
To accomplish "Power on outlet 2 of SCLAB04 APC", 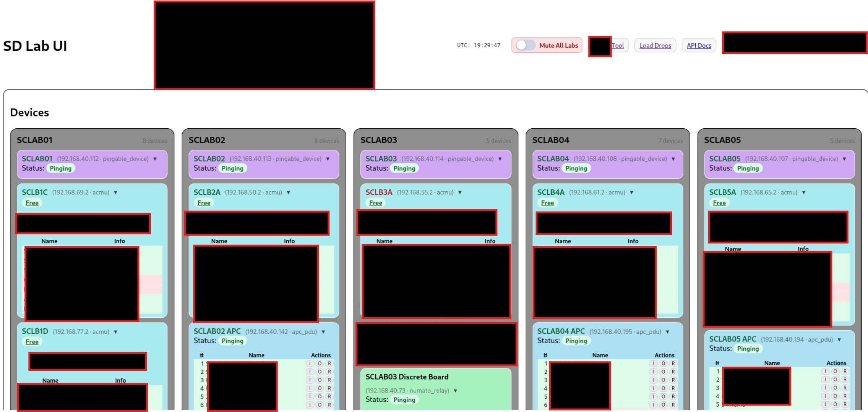I will (x=654, y=372).
